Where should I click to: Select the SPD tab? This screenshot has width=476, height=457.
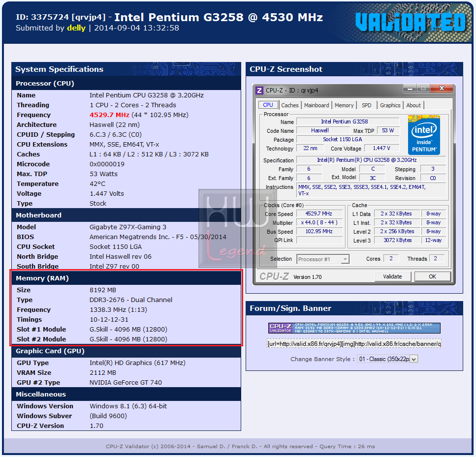(x=366, y=105)
